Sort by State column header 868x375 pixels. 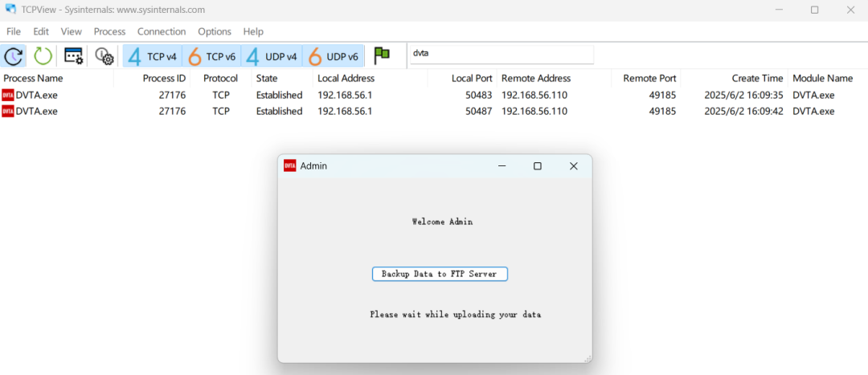(282, 78)
